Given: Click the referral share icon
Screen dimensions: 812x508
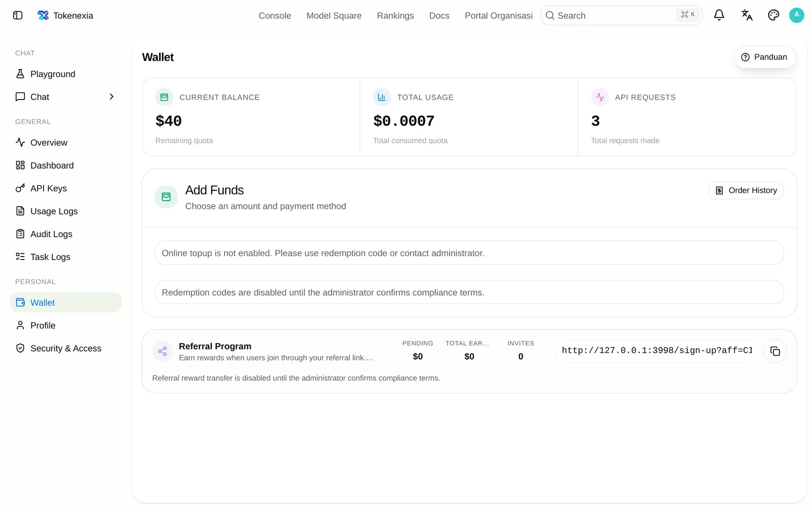Looking at the screenshot, I should click(162, 351).
